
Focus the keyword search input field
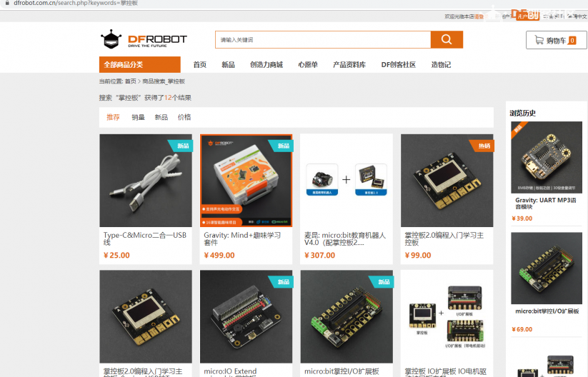pyautogui.click(x=323, y=39)
